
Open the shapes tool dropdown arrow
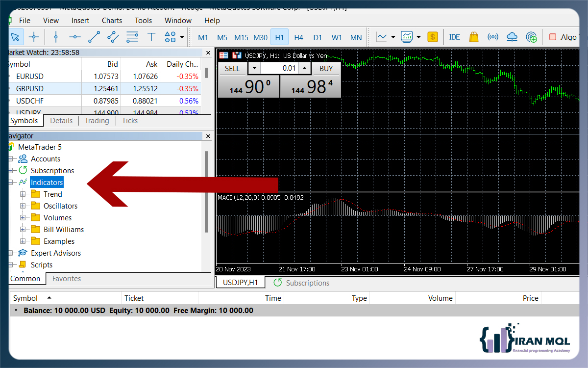coord(182,37)
